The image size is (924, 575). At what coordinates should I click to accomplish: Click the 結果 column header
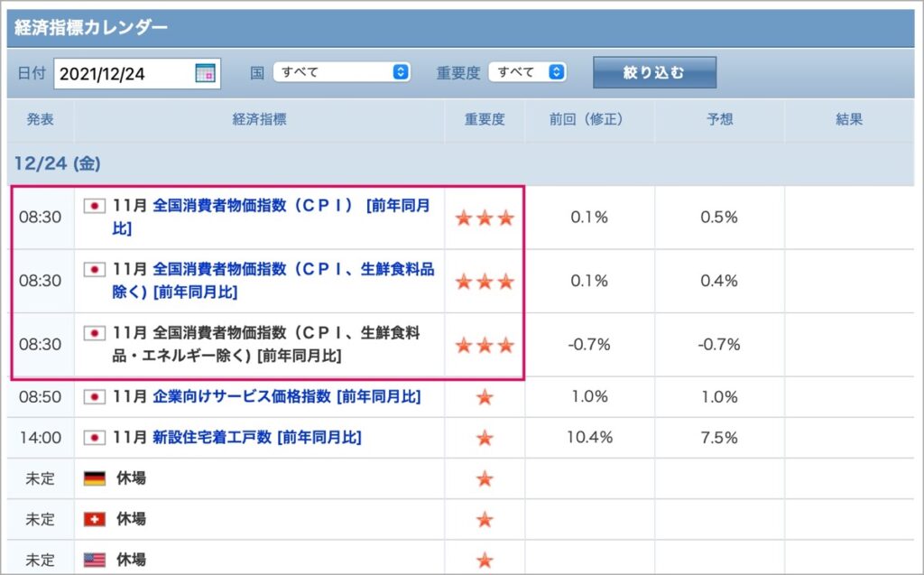click(x=849, y=119)
